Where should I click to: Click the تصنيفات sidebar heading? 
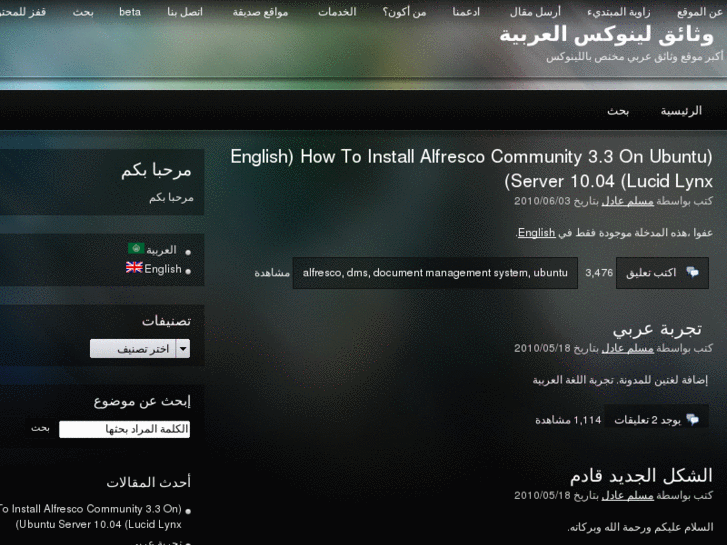pyautogui.click(x=166, y=321)
